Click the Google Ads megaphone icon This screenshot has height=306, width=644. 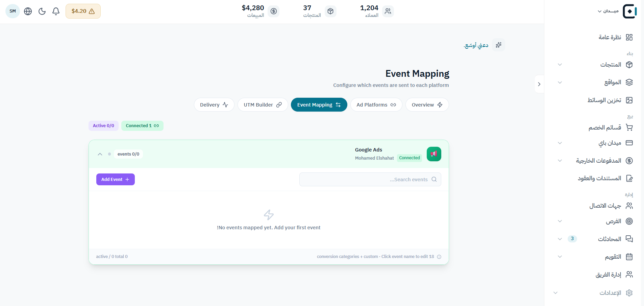(x=434, y=154)
